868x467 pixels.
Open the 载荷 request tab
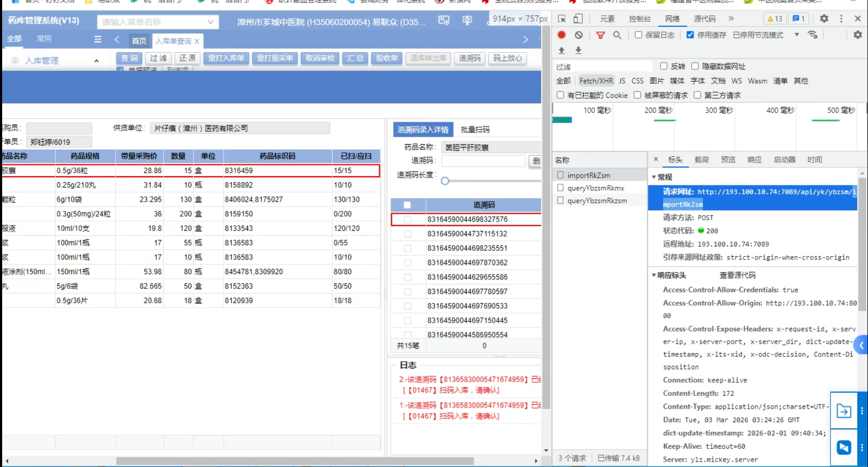[702, 160]
